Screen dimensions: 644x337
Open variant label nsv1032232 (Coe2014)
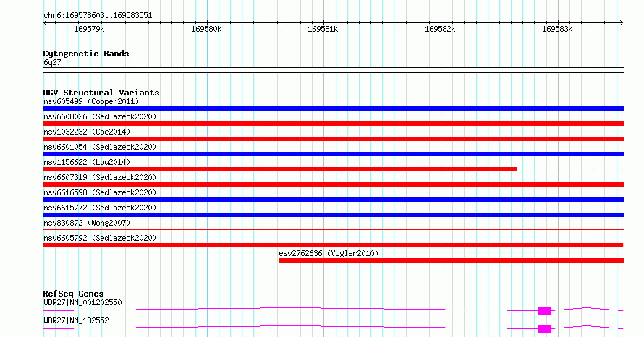[87, 132]
